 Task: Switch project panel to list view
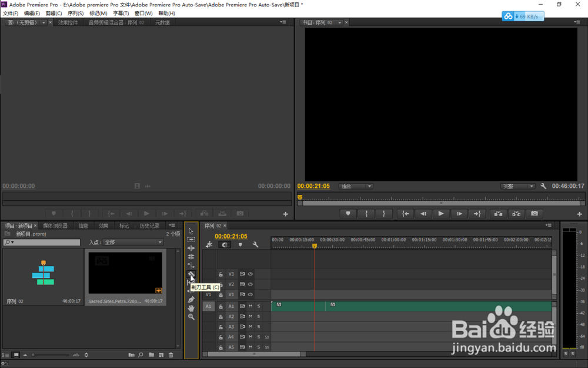6,355
